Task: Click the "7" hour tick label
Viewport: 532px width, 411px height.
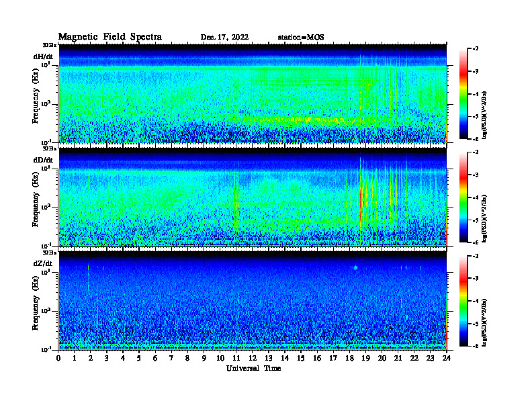Action: point(172,359)
